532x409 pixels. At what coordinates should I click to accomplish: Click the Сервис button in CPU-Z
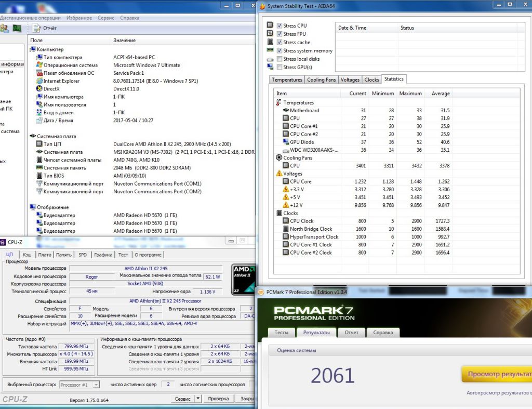point(182,399)
